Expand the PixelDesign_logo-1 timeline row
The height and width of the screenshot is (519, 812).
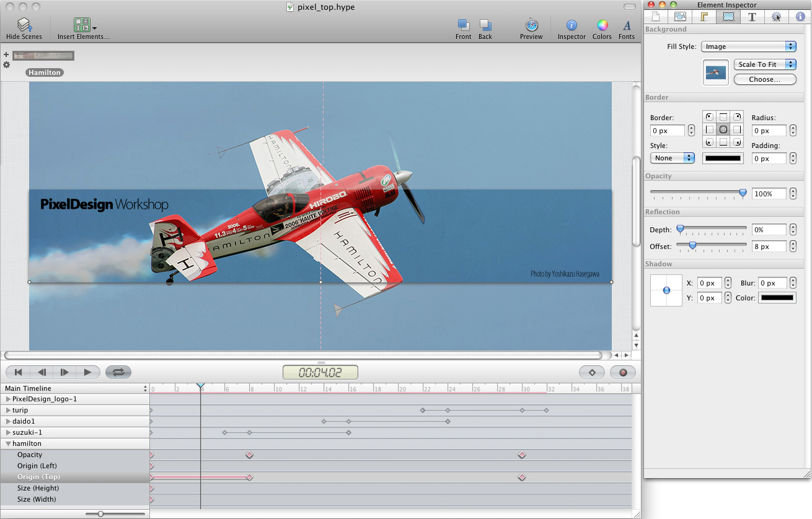coord(8,399)
